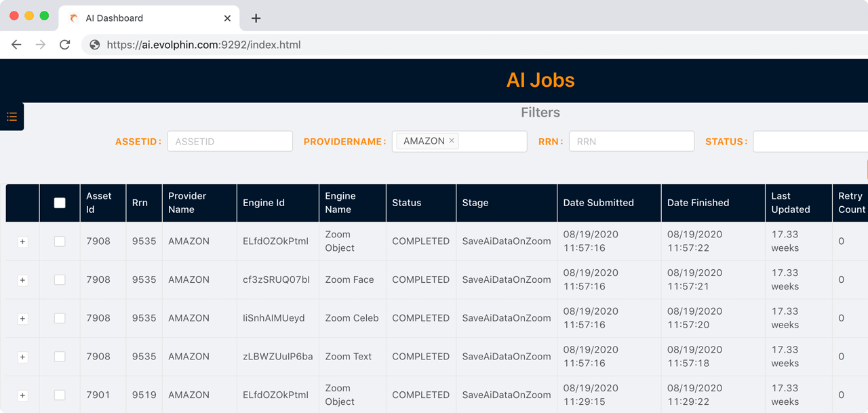Focus the RRN filter field
This screenshot has width=868, height=413.
point(631,141)
